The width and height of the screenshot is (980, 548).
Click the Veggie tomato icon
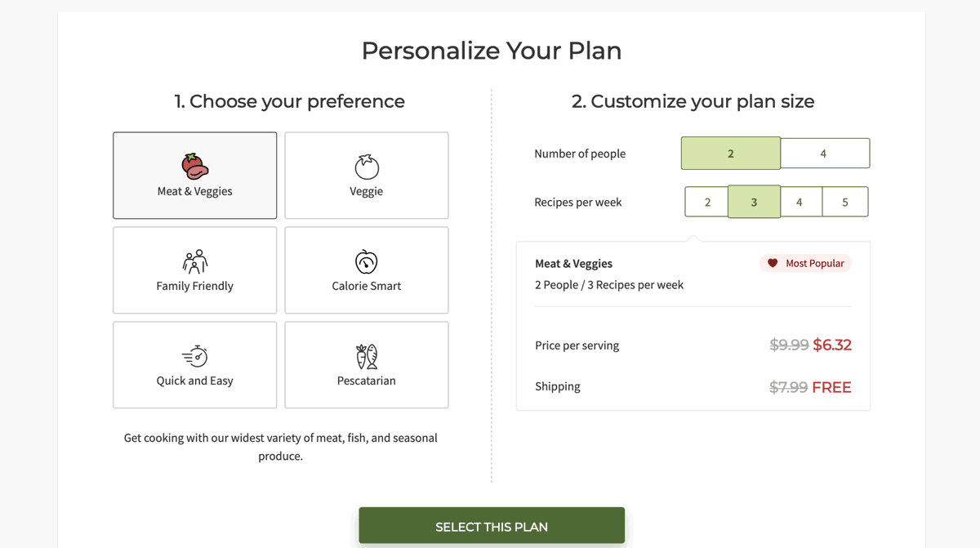tap(367, 167)
